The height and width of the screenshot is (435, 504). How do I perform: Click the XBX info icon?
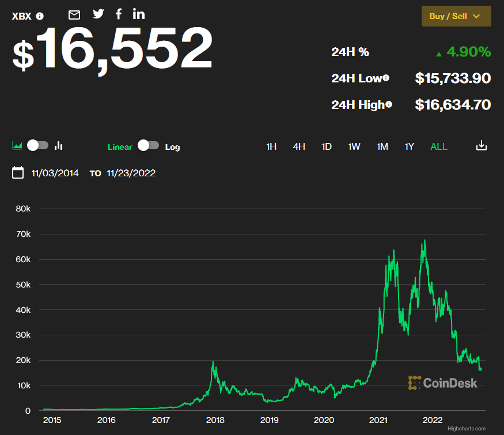[x=40, y=16]
